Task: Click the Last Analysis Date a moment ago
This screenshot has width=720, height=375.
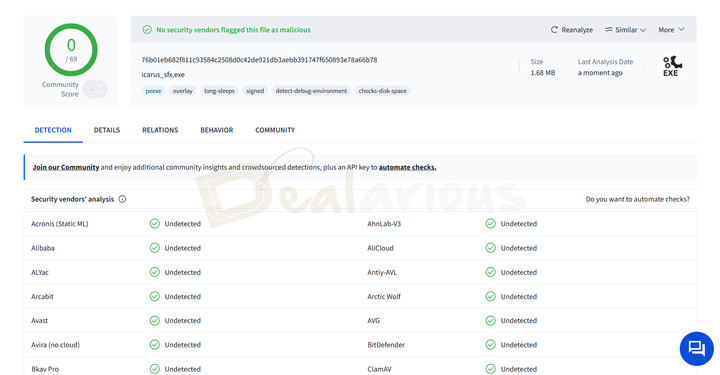Action: coord(600,73)
